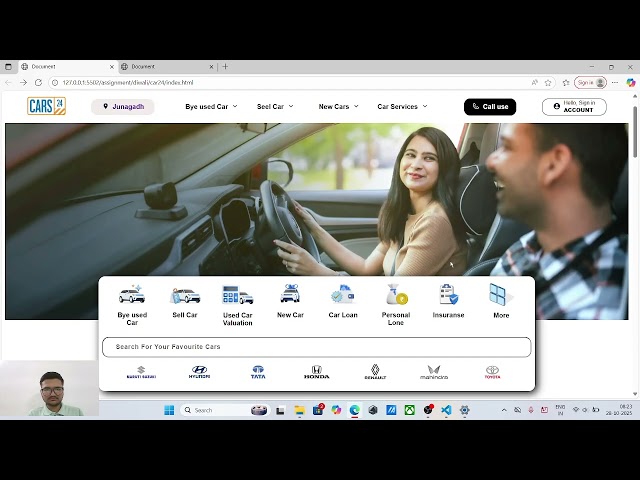The height and width of the screenshot is (480, 640).
Task: Open the read aloud icon in address bar
Action: [534, 83]
